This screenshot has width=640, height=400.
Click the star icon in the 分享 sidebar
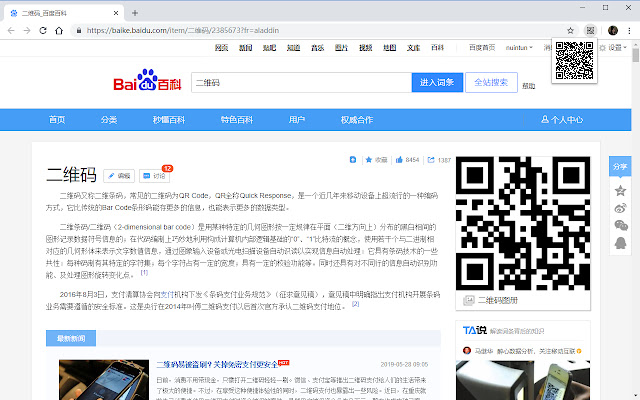click(620, 190)
